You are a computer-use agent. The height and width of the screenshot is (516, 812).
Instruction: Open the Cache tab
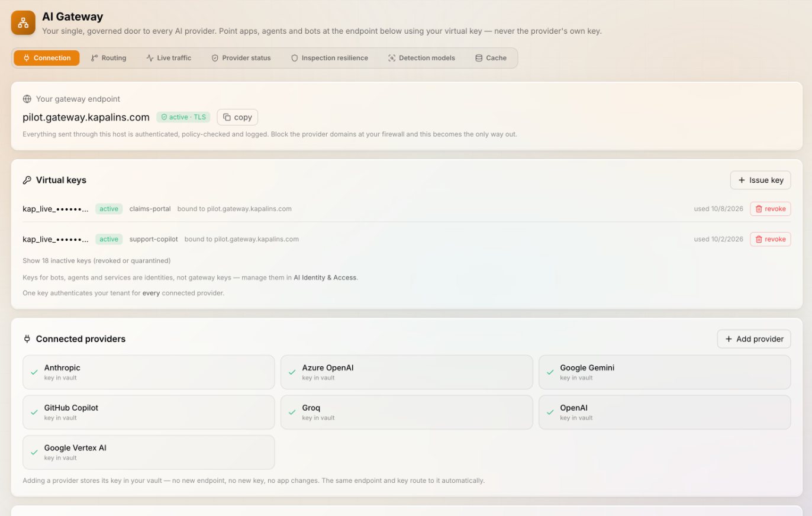(x=491, y=58)
